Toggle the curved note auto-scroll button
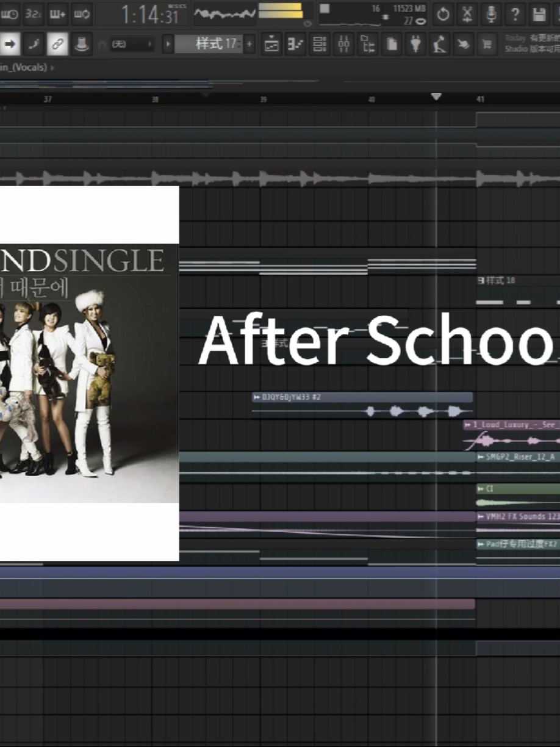Screen dimensions: 560x747 coord(34,44)
